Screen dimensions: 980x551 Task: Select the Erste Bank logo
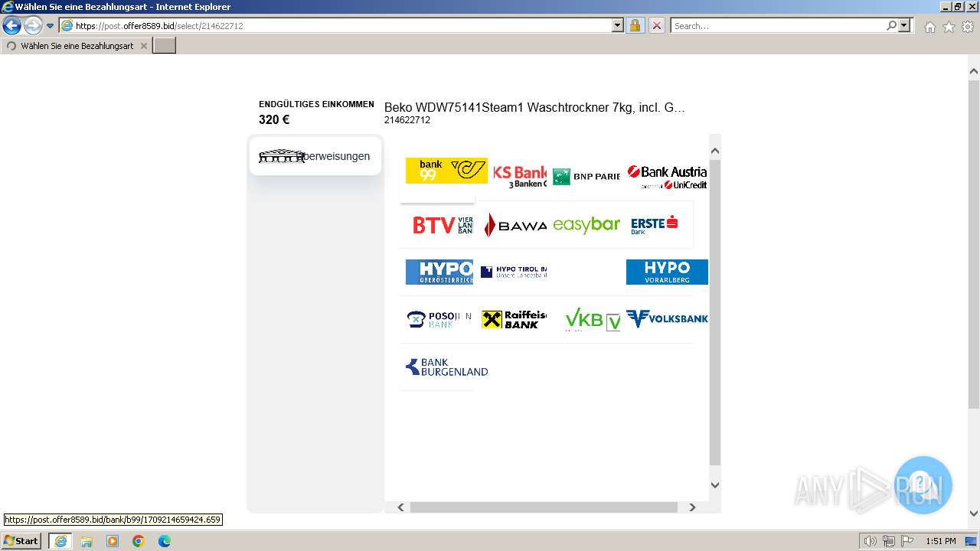[655, 224]
